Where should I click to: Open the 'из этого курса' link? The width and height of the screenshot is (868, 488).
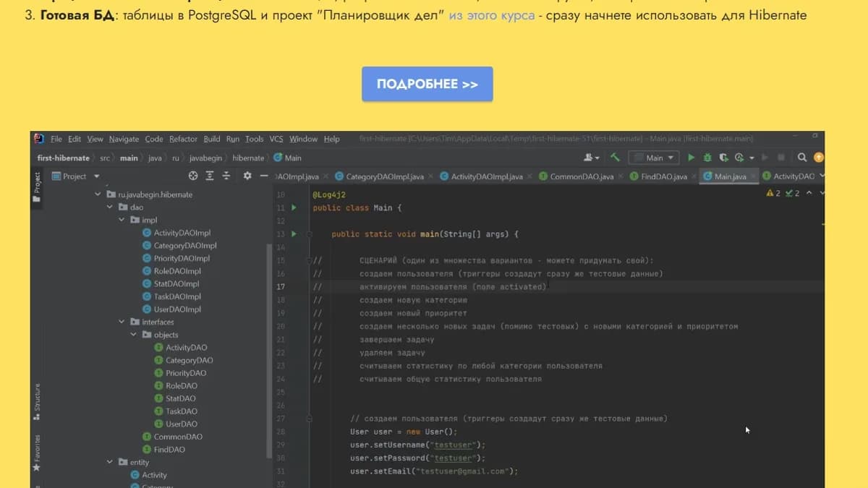tap(492, 15)
